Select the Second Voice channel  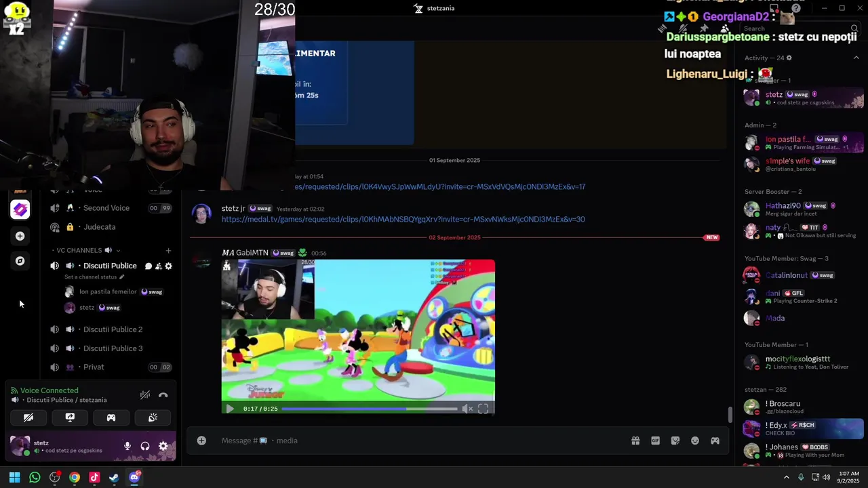(x=113, y=208)
